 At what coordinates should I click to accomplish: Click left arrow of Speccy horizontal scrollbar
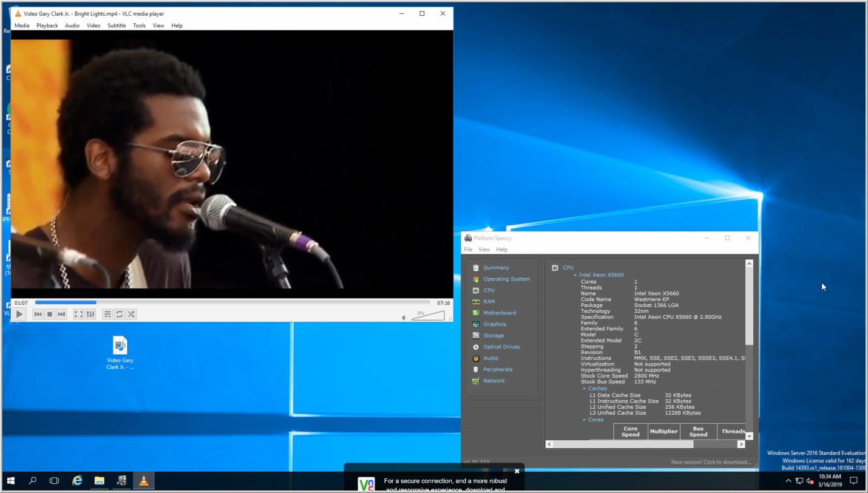[549, 444]
